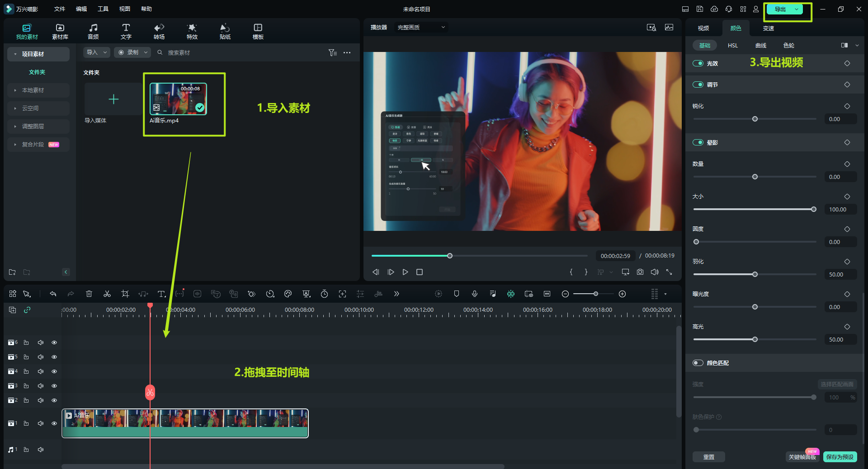
Task: Open the Transitions (转场) panel
Action: (159, 31)
